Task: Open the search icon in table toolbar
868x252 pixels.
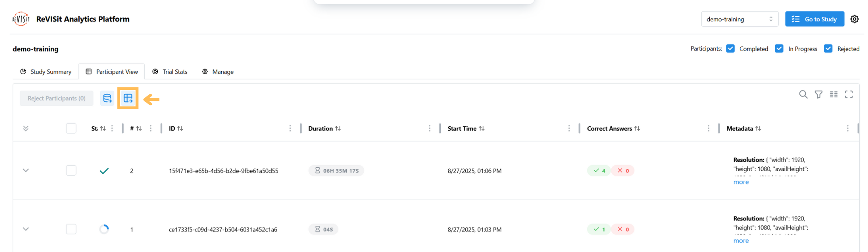Action: point(803,94)
